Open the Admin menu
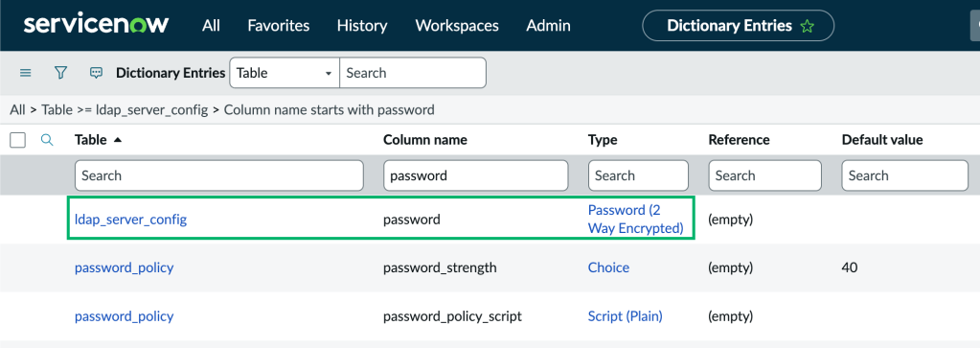 point(548,26)
